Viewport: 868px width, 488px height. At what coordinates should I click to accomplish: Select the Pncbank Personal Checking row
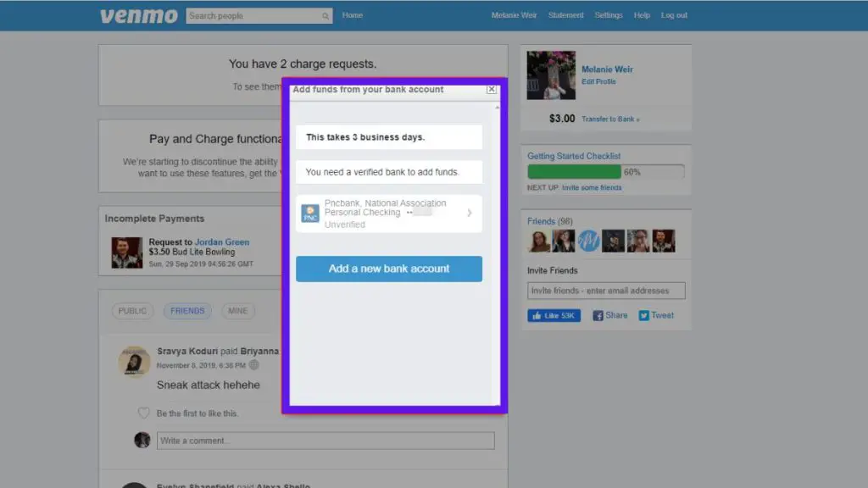coord(388,213)
